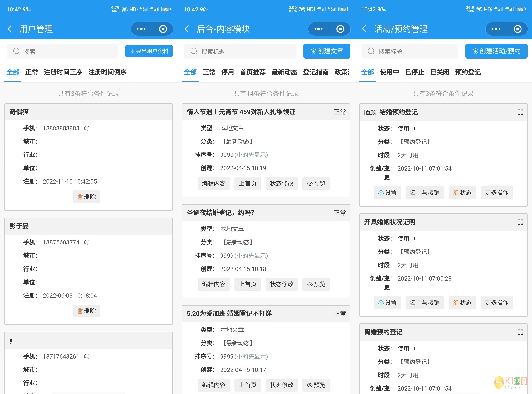Modify status of 圣诞夜结婚登记 article
The image size is (532, 394).
point(281,284)
